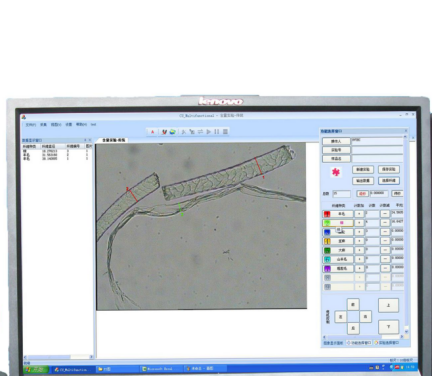Screen dimensions: 432x376
Task: Click the first data row in left panel
Action: pos(57,151)
